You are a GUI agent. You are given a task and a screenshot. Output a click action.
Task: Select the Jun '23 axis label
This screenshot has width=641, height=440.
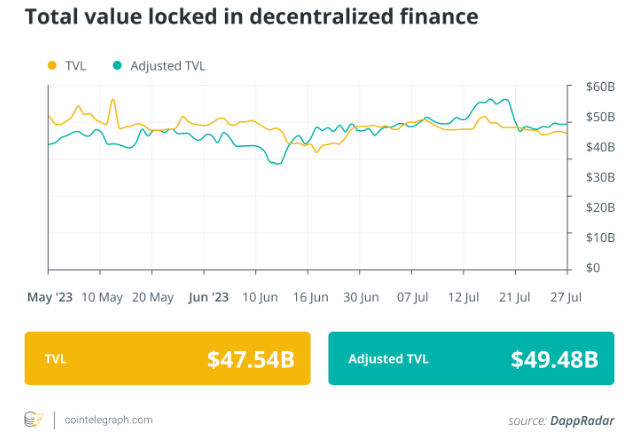[208, 297]
